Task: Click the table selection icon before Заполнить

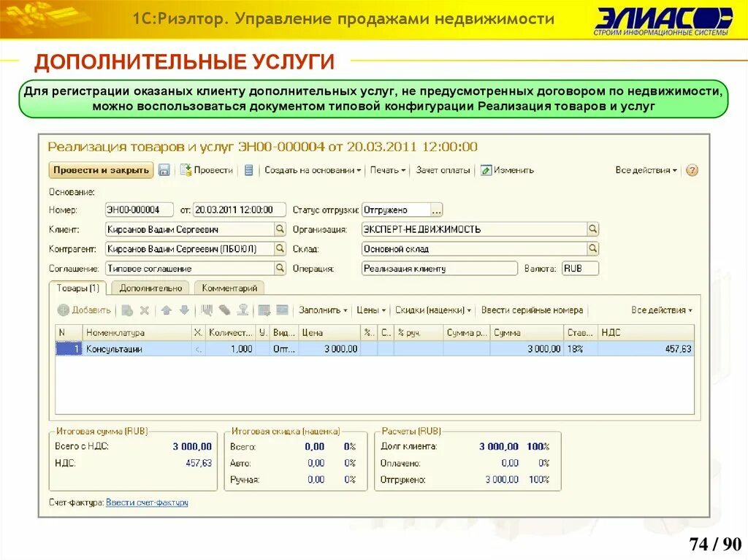Action: [264, 310]
